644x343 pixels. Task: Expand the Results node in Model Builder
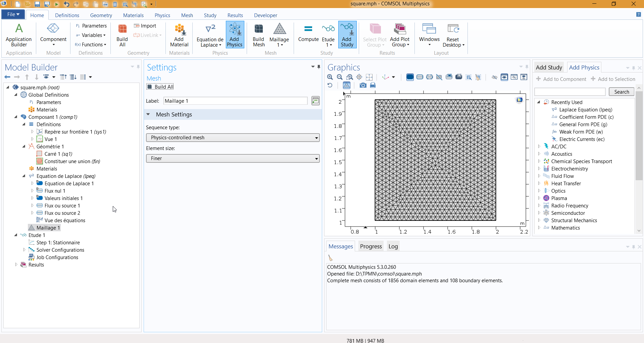[16, 265]
